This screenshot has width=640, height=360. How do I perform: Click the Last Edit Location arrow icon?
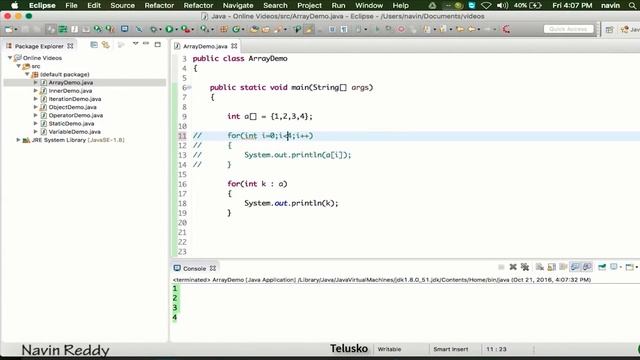(460, 29)
